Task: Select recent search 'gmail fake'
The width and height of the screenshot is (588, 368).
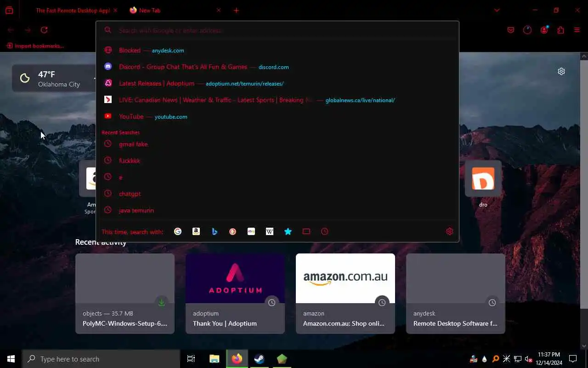Action: point(277,144)
